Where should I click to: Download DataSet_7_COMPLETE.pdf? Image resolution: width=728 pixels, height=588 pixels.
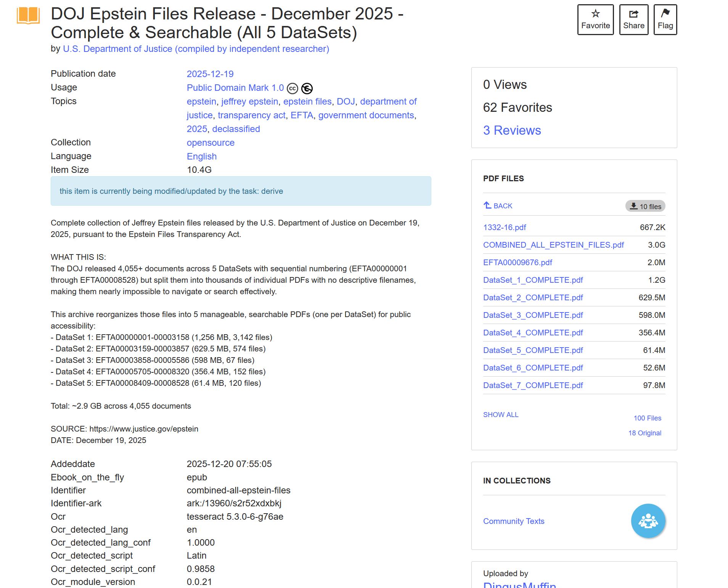tap(533, 385)
